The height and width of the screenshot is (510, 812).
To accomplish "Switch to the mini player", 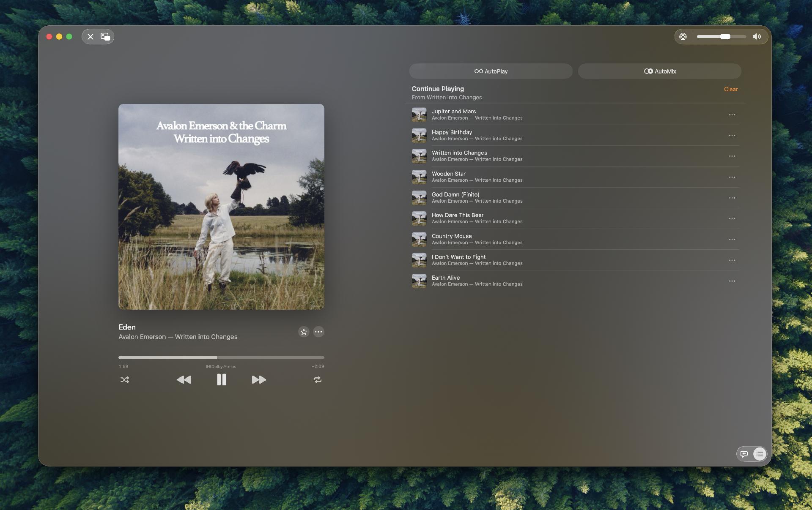I will (105, 37).
